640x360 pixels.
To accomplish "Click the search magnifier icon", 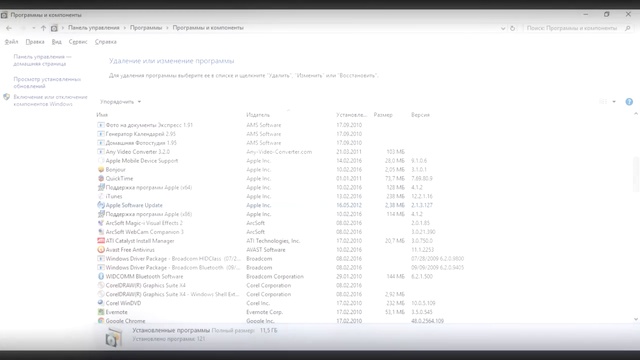I will 628,28.
